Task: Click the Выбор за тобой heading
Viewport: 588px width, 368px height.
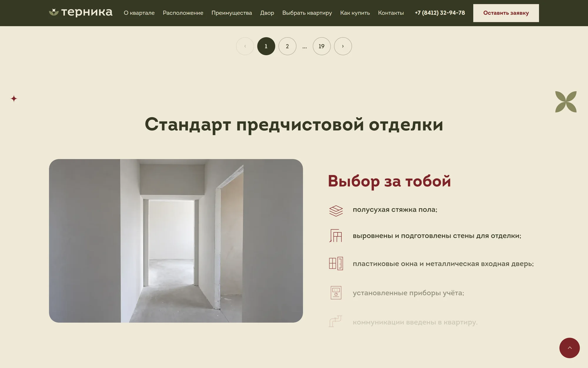Action: (x=389, y=181)
